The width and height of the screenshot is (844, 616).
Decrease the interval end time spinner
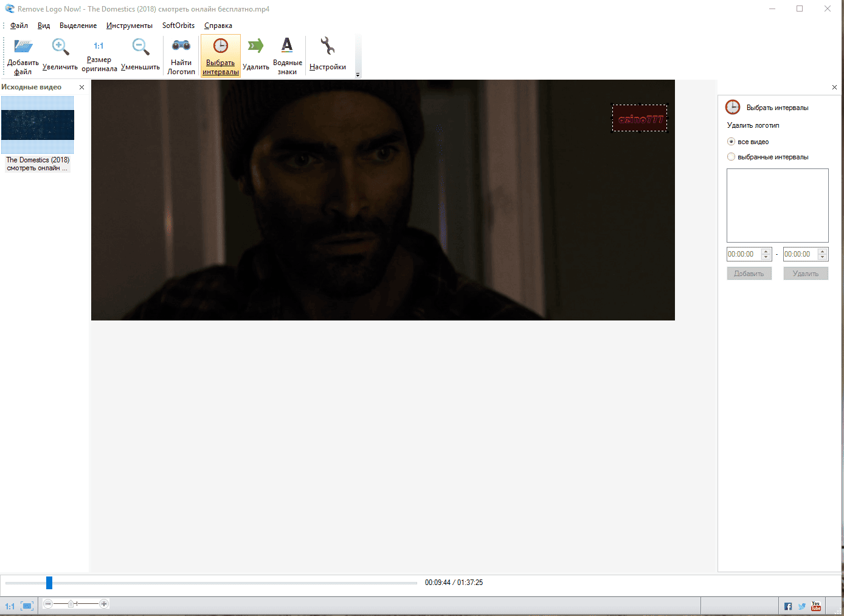pyautogui.click(x=823, y=257)
